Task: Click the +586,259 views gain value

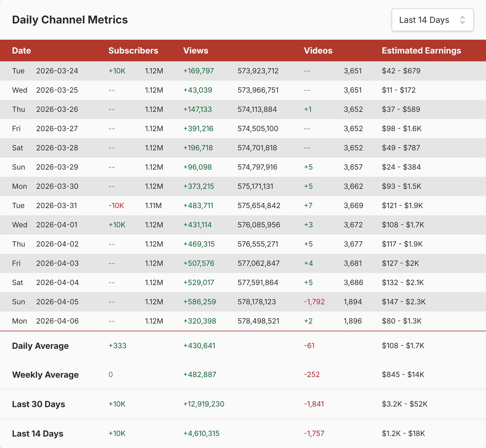Action: point(200,302)
